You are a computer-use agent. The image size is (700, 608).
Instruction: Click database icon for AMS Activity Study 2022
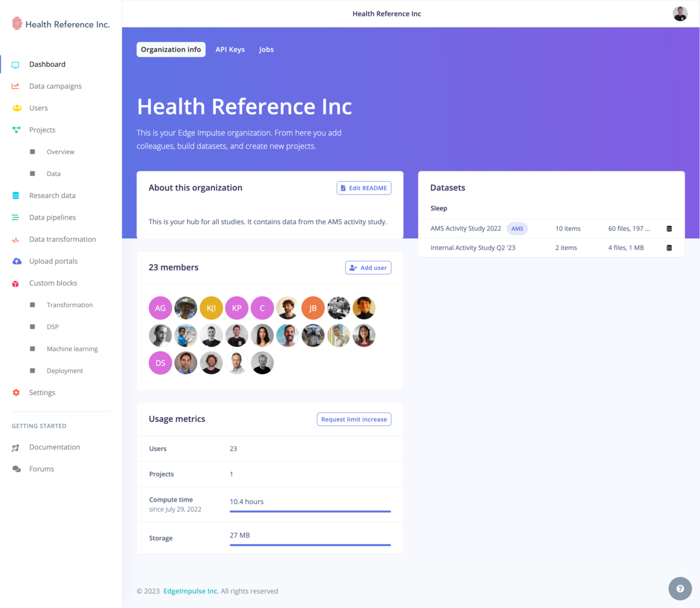[669, 229]
